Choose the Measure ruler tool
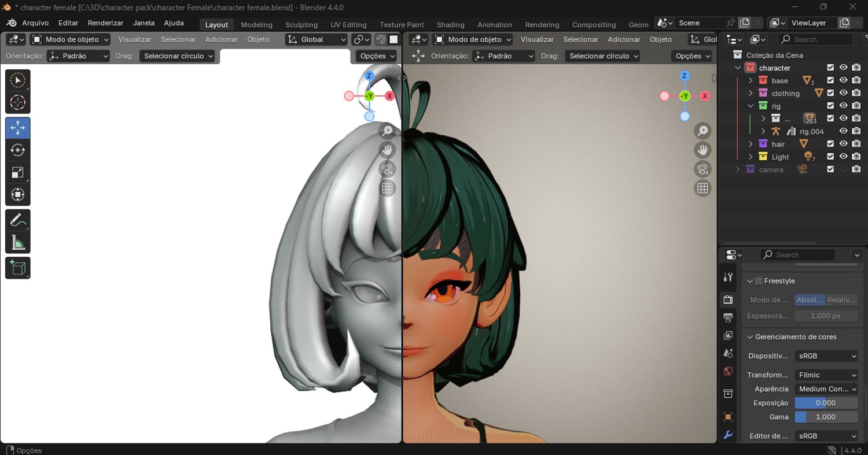Image resolution: width=868 pixels, height=455 pixels. click(x=17, y=243)
